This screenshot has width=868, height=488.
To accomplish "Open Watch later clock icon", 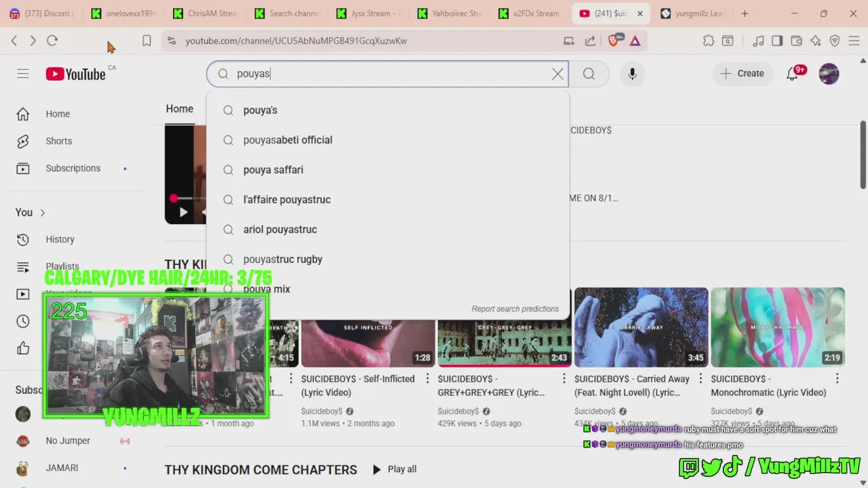I will 23,321.
